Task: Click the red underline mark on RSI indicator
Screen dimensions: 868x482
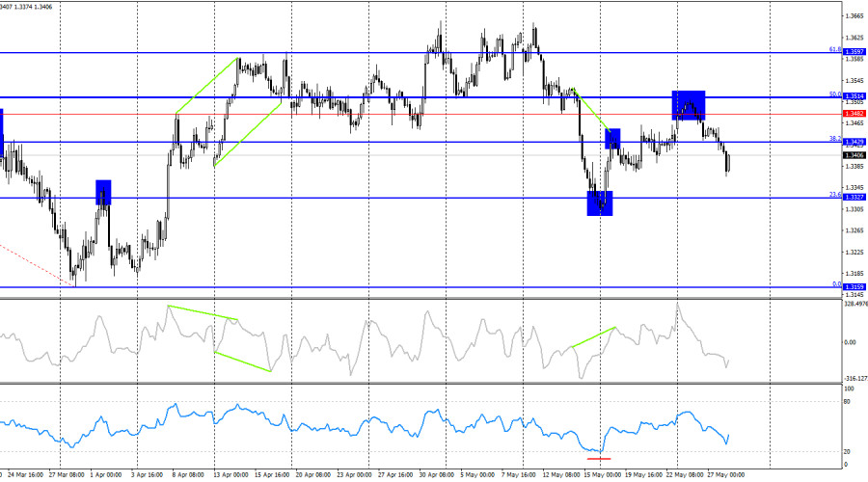Action: [599, 458]
